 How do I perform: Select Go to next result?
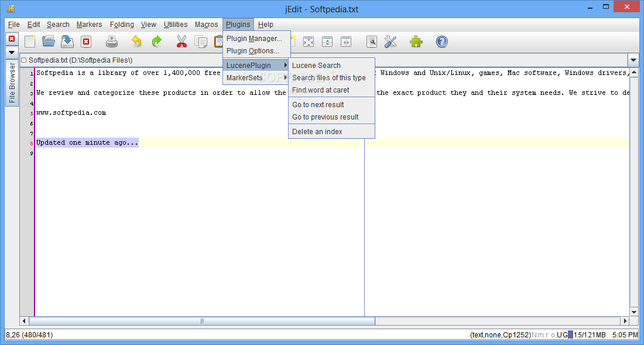[331, 105]
